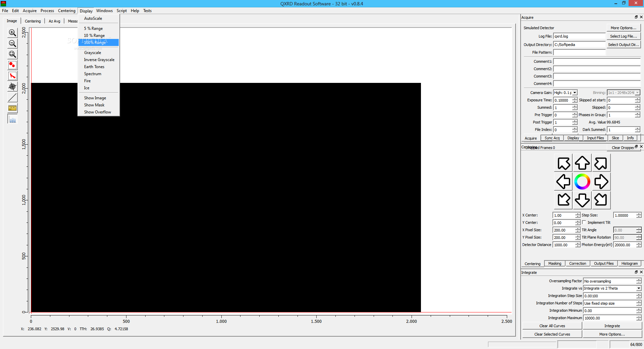
Task: Select the zoom out tool
Action: [x=12, y=43]
